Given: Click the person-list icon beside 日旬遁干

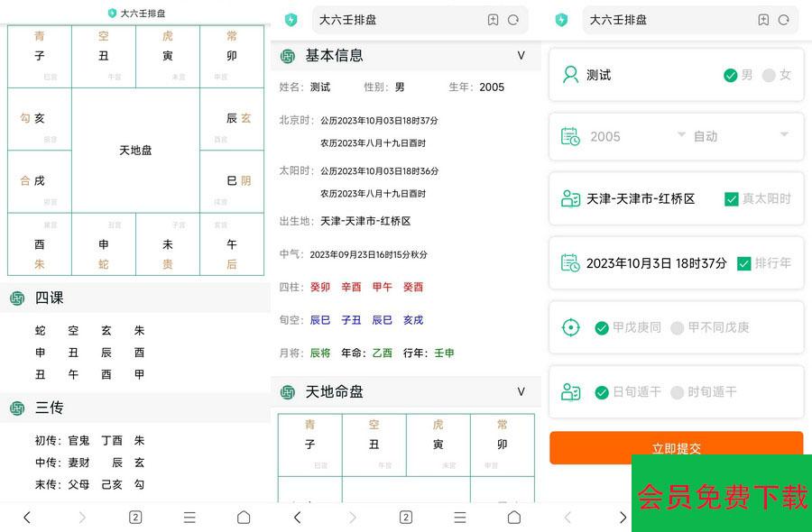Looking at the screenshot, I should click(x=571, y=391).
